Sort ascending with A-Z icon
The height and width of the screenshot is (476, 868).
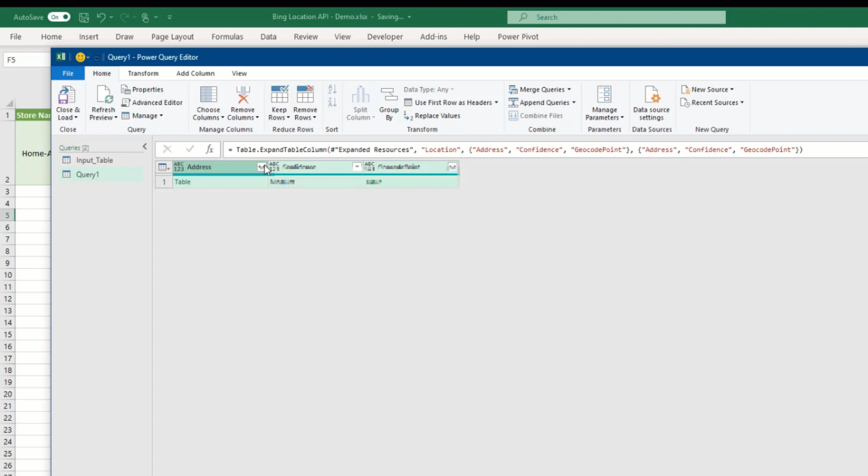pyautogui.click(x=332, y=89)
